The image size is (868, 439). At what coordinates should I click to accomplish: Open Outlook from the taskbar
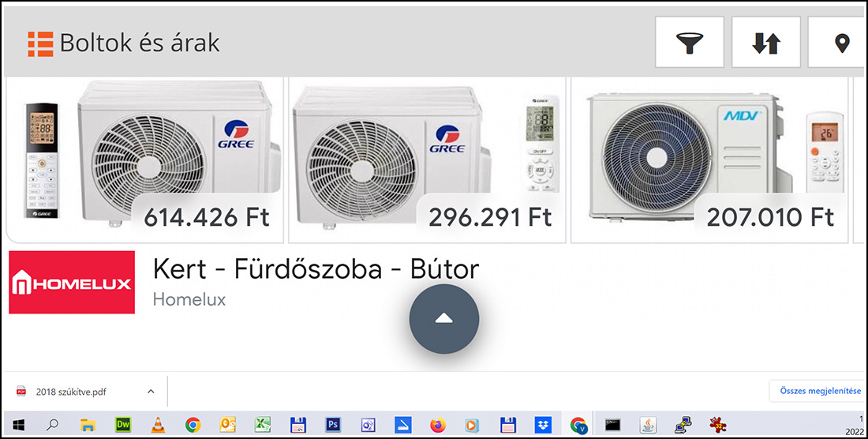[227, 425]
